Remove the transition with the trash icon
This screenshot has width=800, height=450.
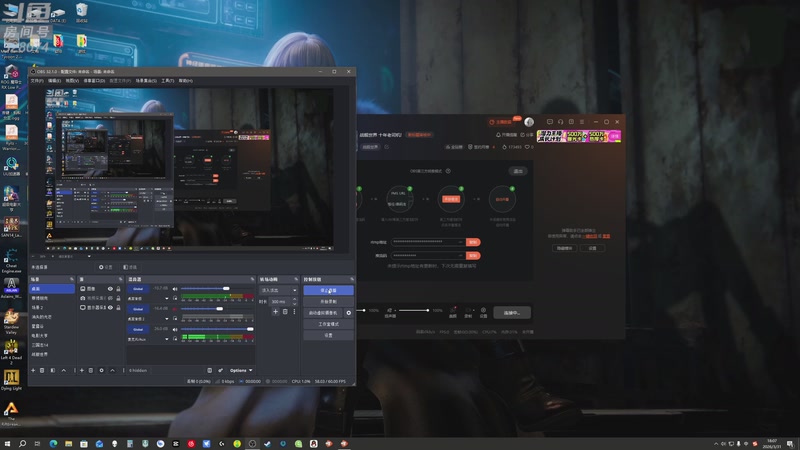click(285, 312)
